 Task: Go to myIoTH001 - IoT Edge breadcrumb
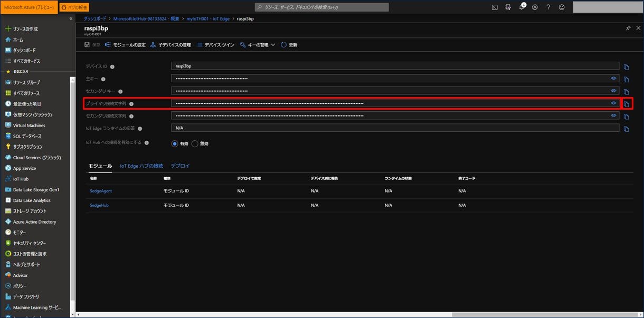coord(209,18)
